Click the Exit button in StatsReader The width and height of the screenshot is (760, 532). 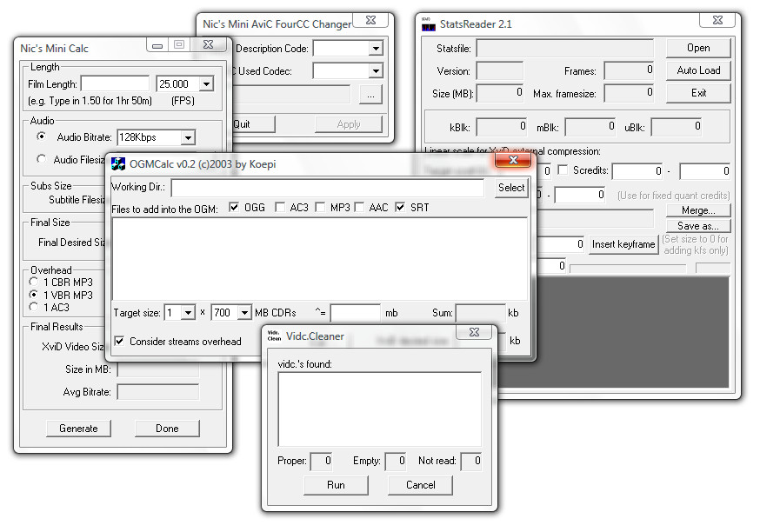[x=698, y=93]
